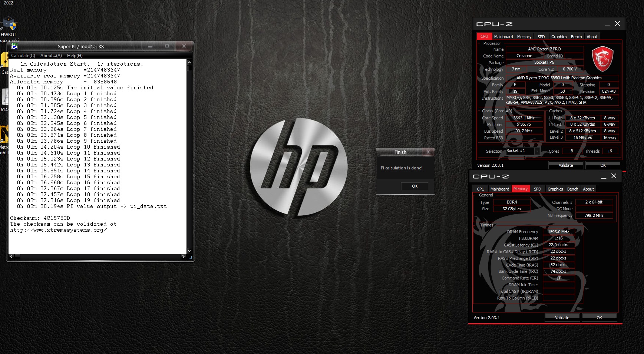This screenshot has height=354, width=644.
Task: Open Graphics tab in upper CPU-Z window
Action: click(559, 37)
